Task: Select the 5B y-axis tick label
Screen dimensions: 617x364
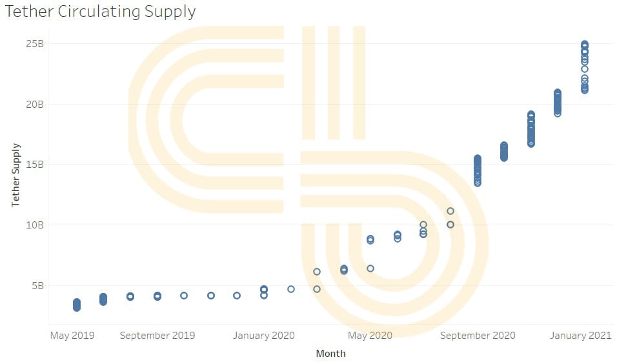Action: tap(37, 285)
